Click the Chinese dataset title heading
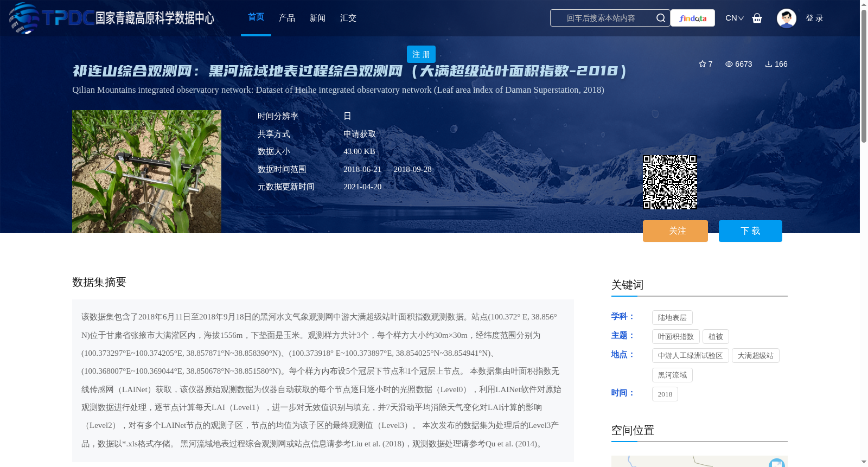The image size is (868, 467). [x=350, y=71]
